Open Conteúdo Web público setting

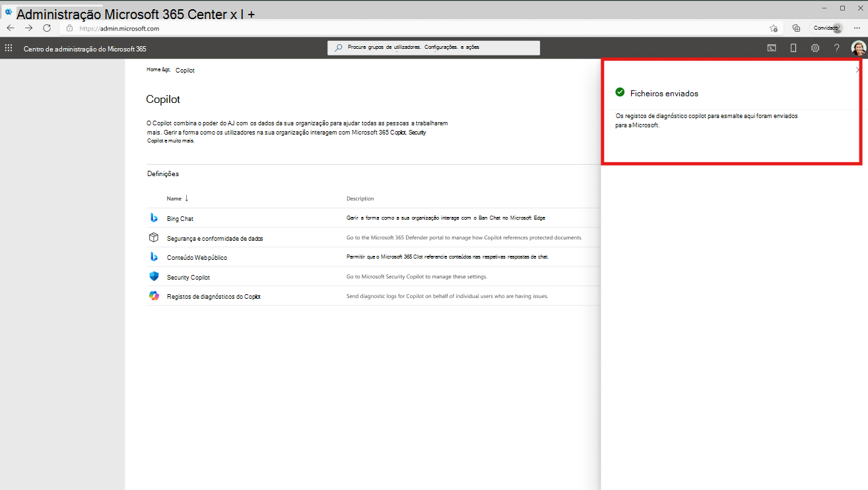[x=197, y=258]
